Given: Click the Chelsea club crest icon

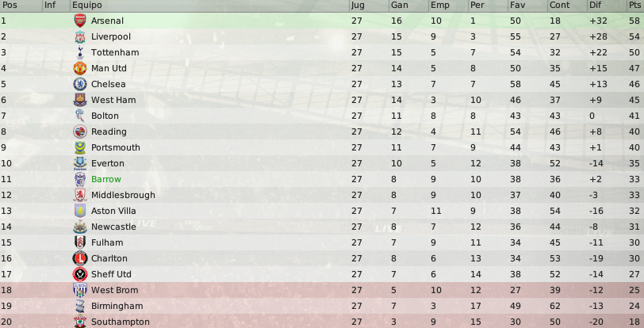Looking at the screenshot, I should coord(79,84).
